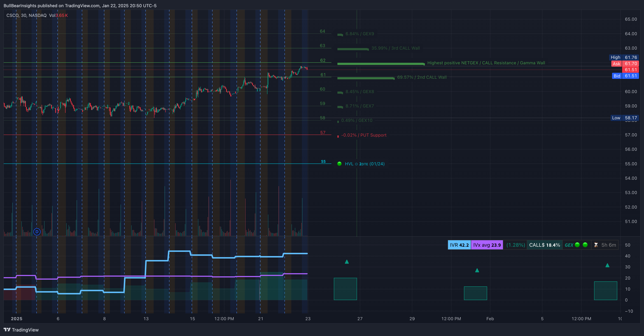This screenshot has height=336, width=644.
Task: Click the 8.71% / GEX7 label
Action: point(360,106)
